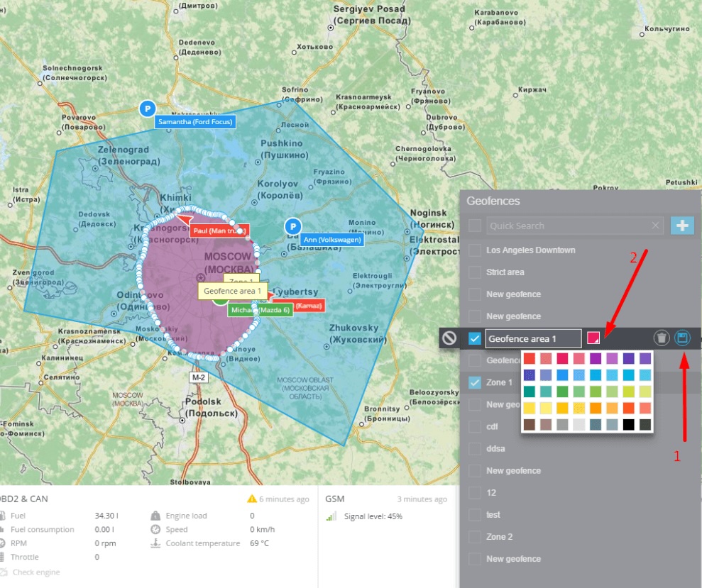Viewport: 702px width, 588px height.
Task: Enable the Los Angeles Downtown checkbox
Action: (x=476, y=250)
